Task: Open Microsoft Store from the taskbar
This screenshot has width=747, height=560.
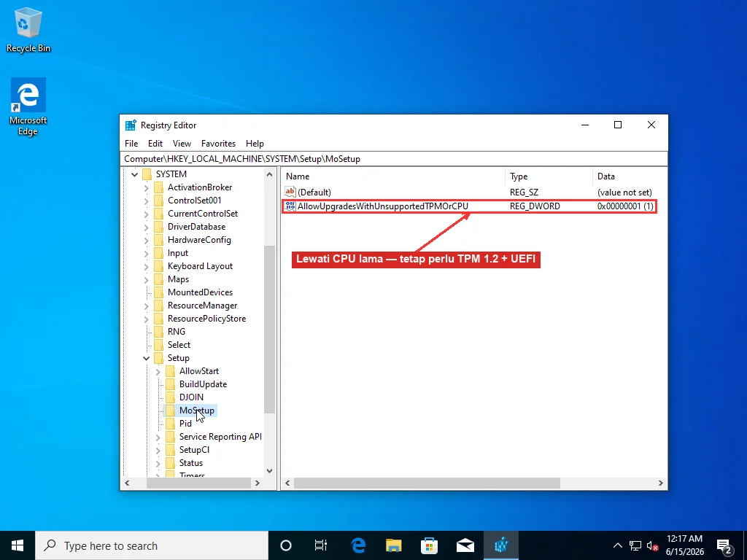Action: [x=429, y=545]
